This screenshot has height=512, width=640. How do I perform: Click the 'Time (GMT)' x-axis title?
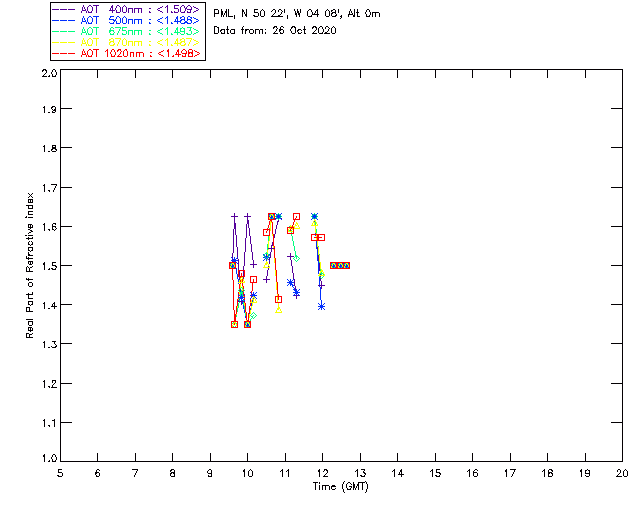point(340,487)
